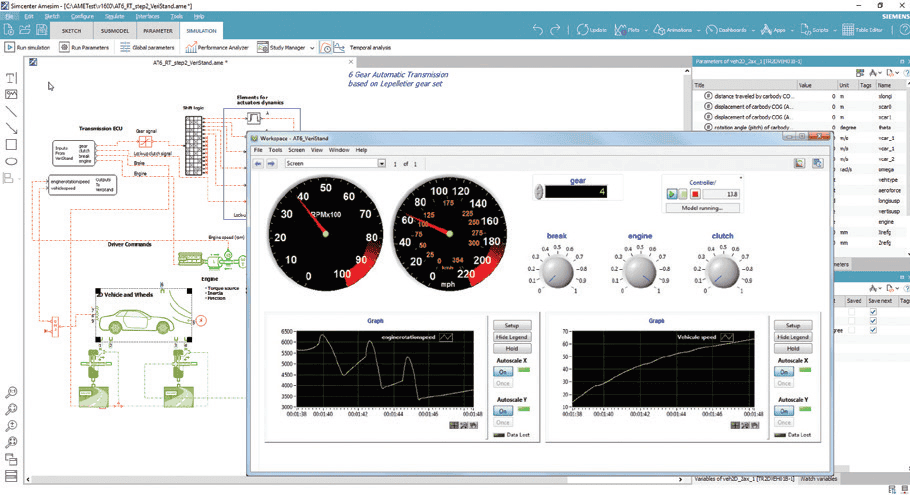Click the Run simulation icon
Viewport: 910px width, 495px height.
pyautogui.click(x=11, y=47)
